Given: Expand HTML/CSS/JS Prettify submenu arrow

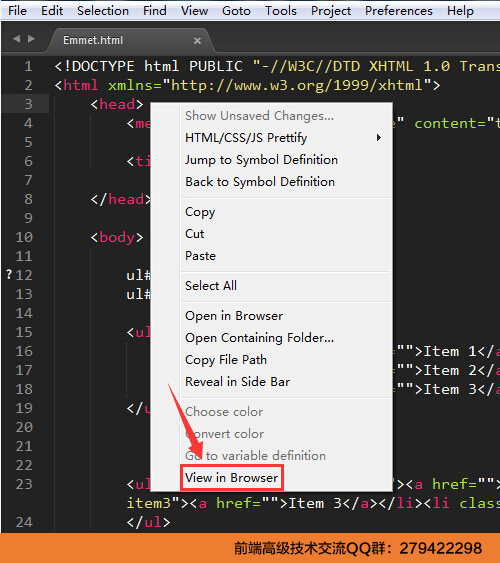Looking at the screenshot, I should 379,138.
